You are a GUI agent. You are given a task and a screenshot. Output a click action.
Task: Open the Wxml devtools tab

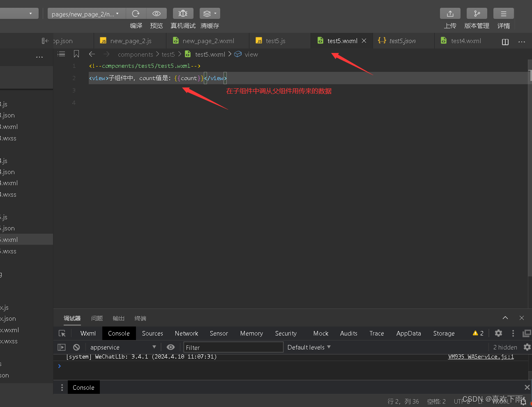[88, 333]
